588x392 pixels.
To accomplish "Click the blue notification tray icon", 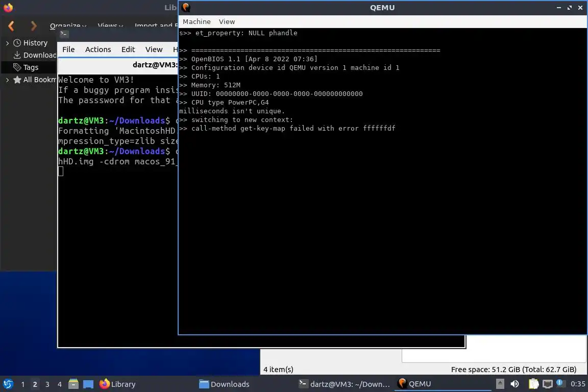I will point(560,383).
